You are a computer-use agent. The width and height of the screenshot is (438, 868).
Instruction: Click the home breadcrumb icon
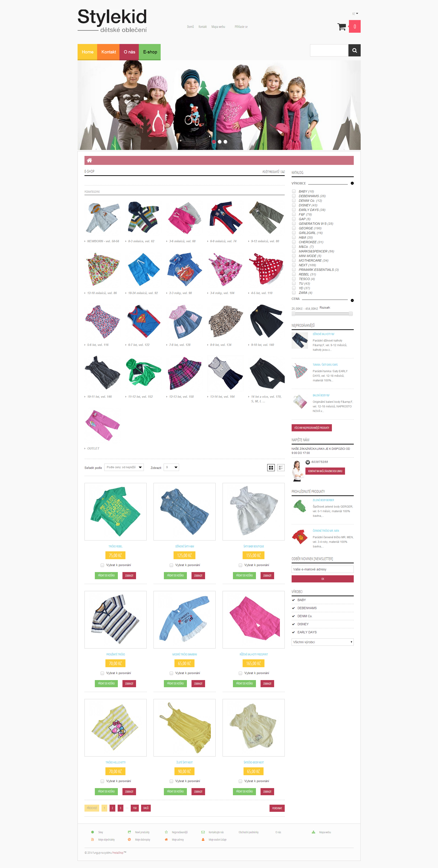89,160
